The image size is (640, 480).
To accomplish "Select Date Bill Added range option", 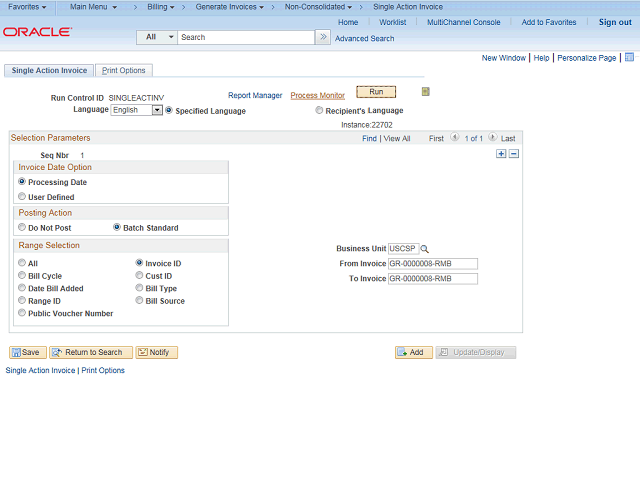I will coord(22,288).
